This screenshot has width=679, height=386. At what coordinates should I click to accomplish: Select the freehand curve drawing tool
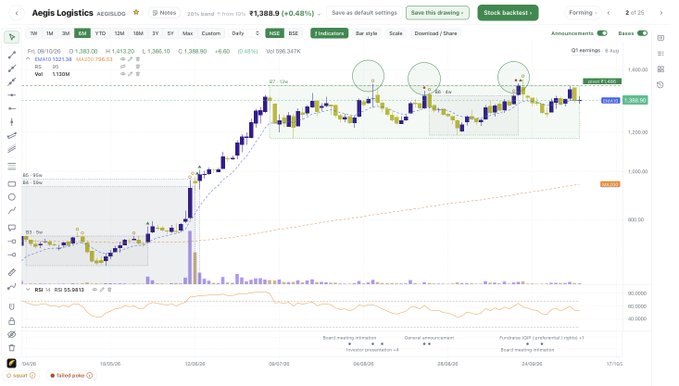(x=12, y=211)
